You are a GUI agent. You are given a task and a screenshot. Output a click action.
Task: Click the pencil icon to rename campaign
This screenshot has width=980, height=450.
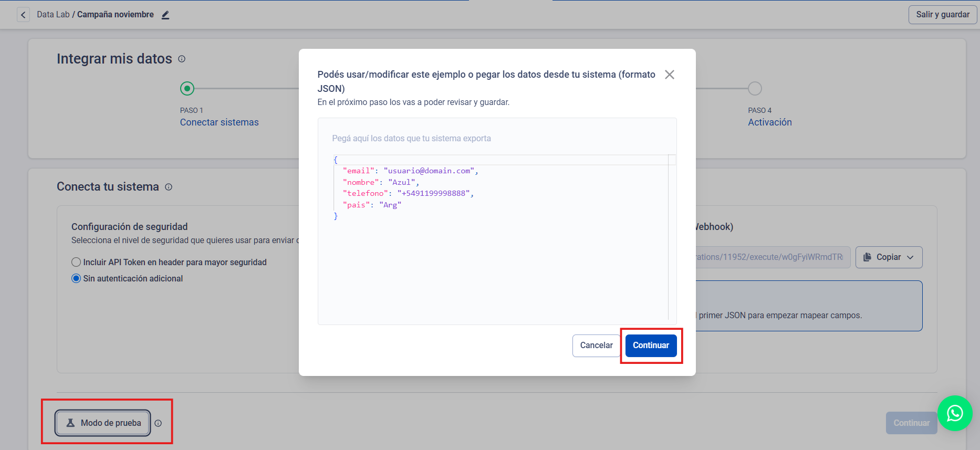[x=165, y=15]
